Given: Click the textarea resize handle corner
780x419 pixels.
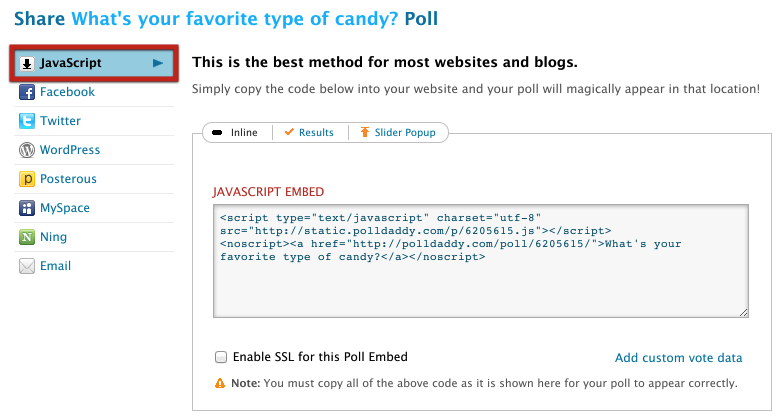Looking at the screenshot, I should pos(744,313).
